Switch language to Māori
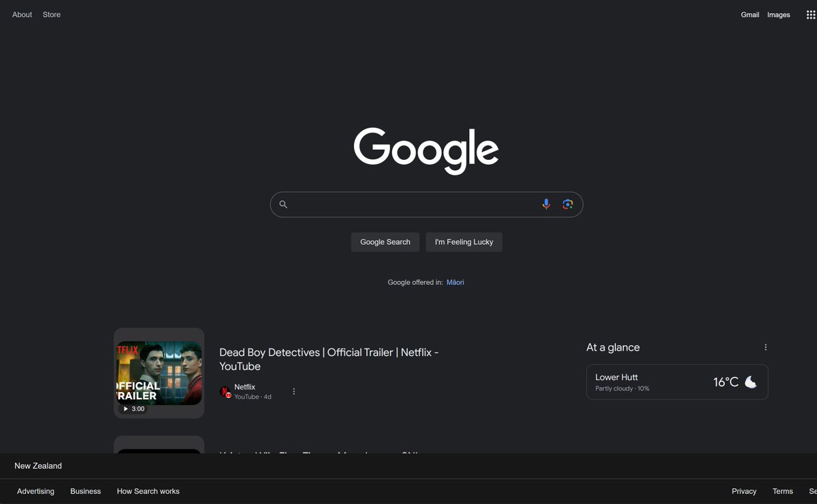Viewport: 817px width, 504px height. point(455,282)
